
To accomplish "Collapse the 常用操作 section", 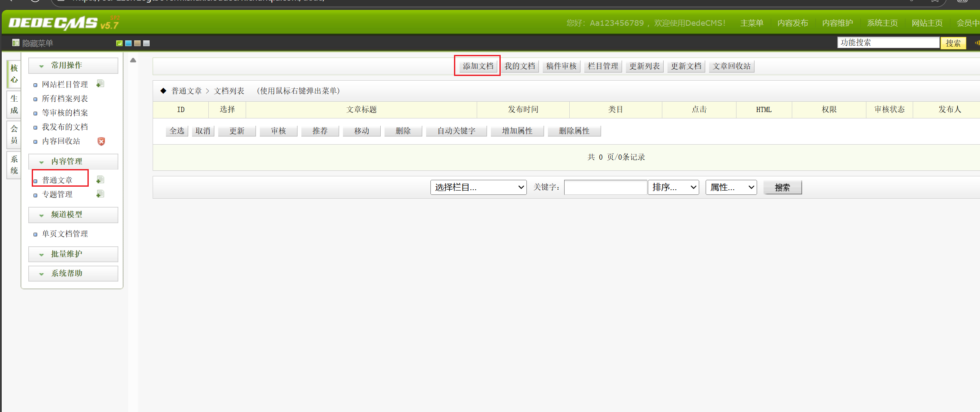I will click(73, 66).
